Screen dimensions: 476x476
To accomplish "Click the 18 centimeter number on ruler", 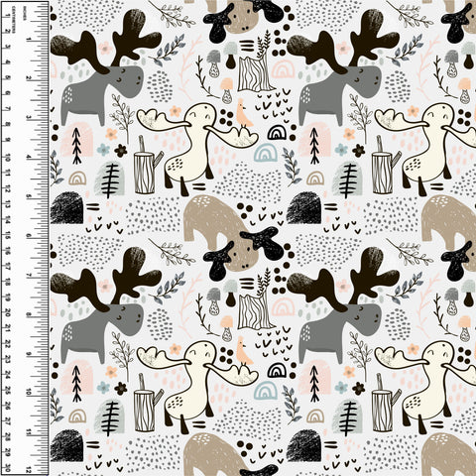I will click(x=8, y=282).
